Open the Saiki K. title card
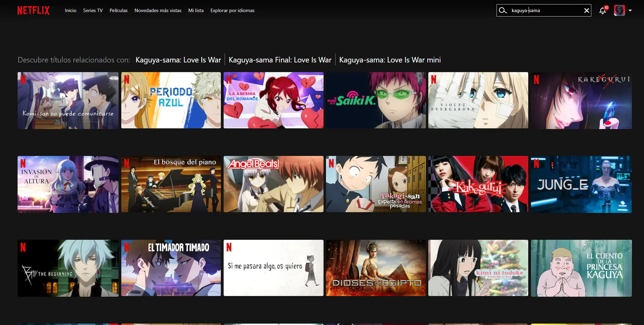 pos(376,100)
